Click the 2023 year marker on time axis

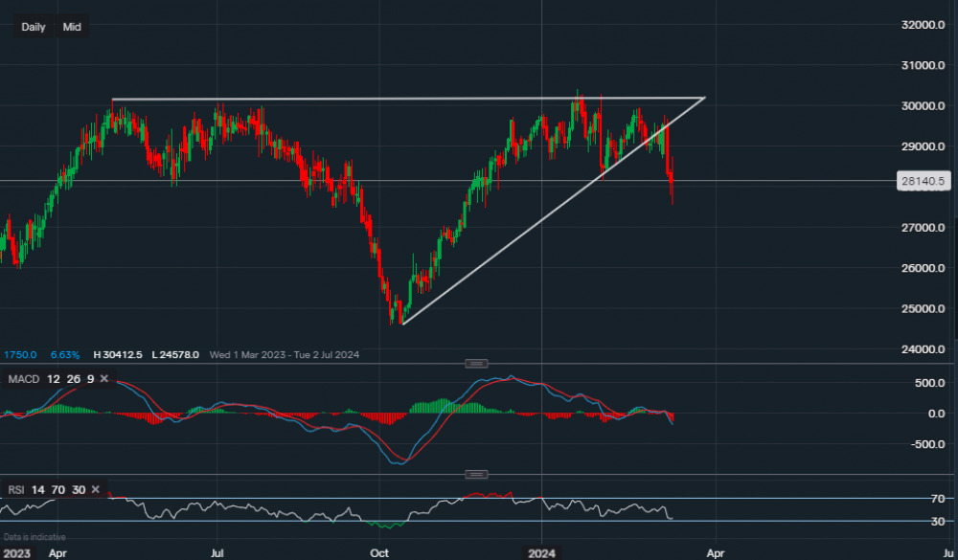[16, 553]
